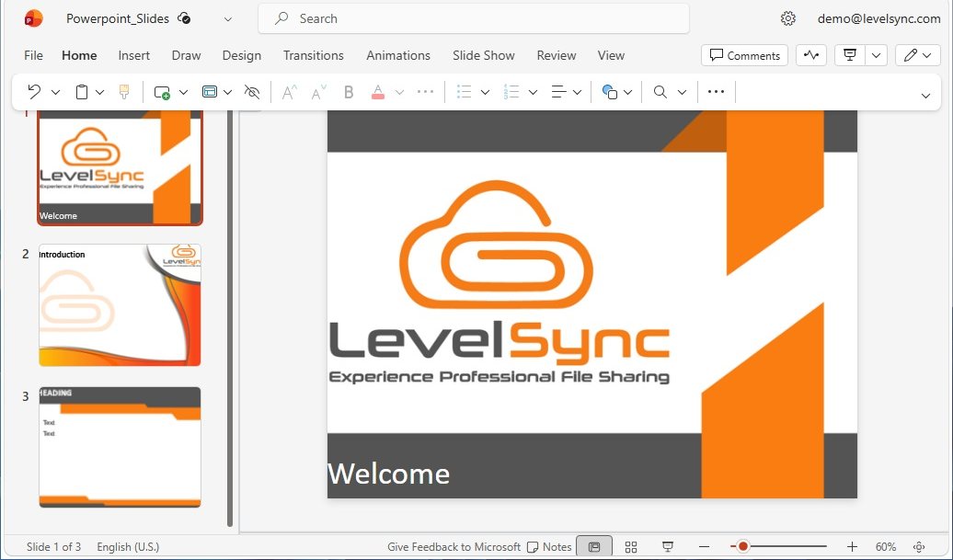This screenshot has height=560, width=953.
Task: Open the Powerpoint_Slides file name dropdown chevron
Action: (x=227, y=19)
